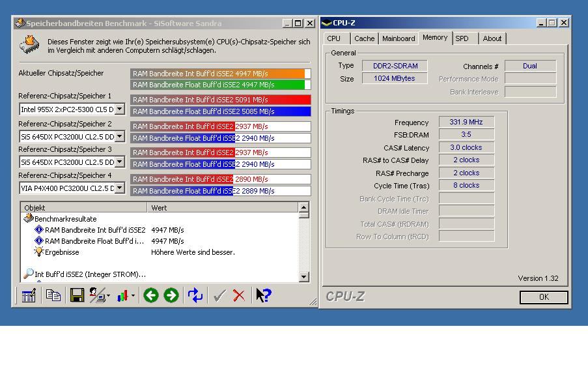The width and height of the screenshot is (588, 391).
Task: Click the Wert column header
Action: click(223, 207)
